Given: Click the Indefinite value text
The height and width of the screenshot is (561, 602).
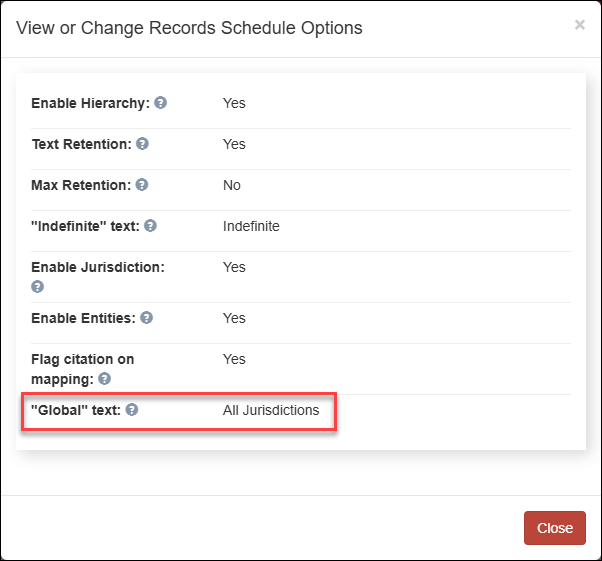Looking at the screenshot, I should pyautogui.click(x=251, y=226).
